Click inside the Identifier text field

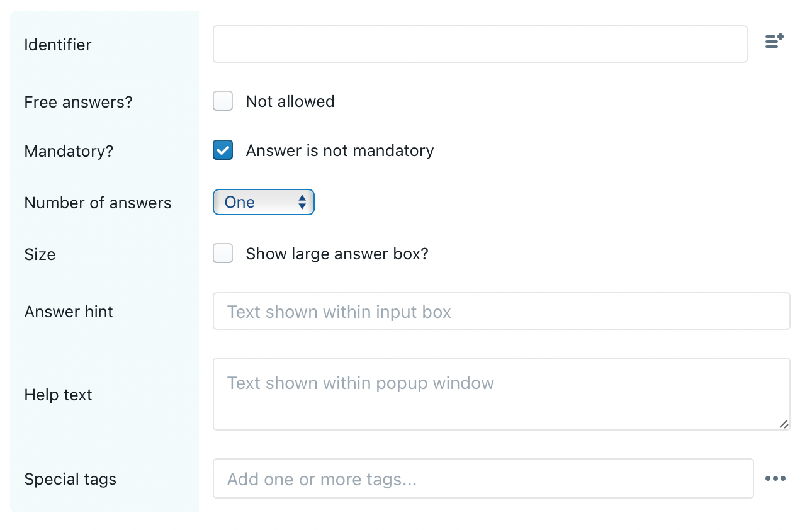(480, 44)
